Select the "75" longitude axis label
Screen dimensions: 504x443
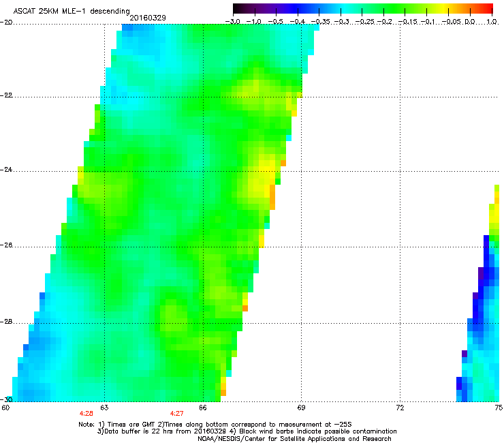[499, 408]
